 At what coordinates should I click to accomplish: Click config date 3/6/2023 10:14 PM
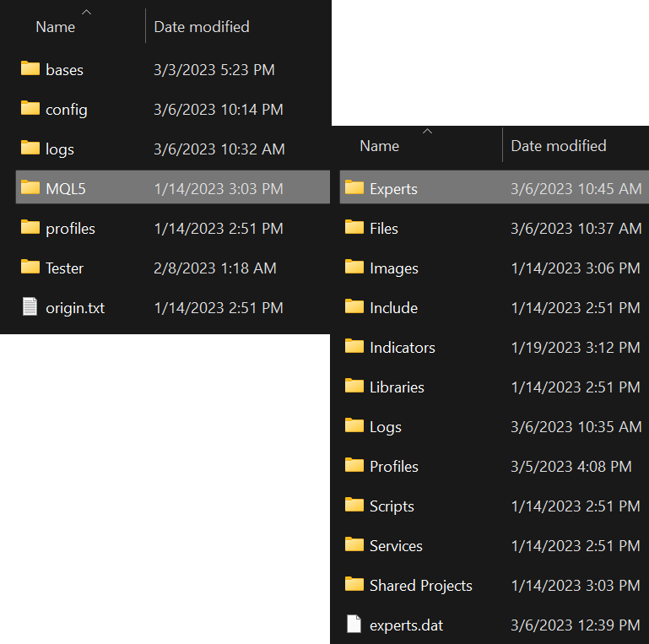(x=219, y=110)
